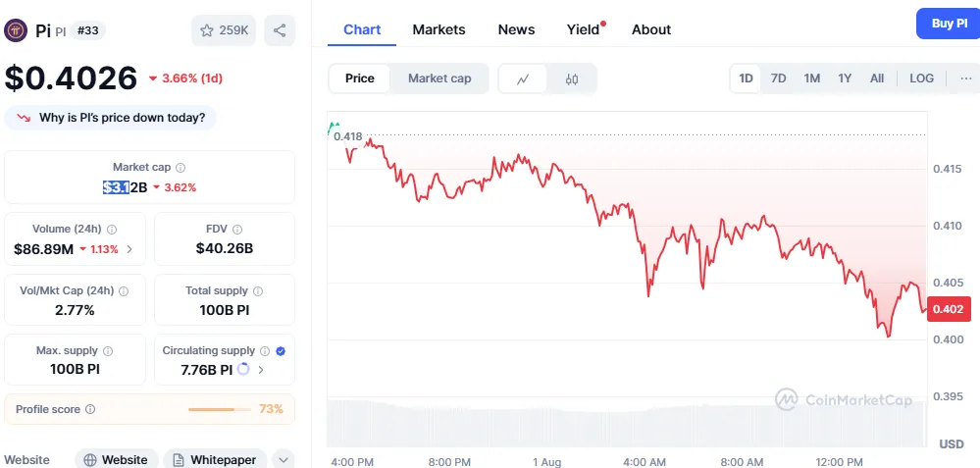Click "Why is PI's price down today?"
The height and width of the screenshot is (468, 980).
pyautogui.click(x=111, y=118)
